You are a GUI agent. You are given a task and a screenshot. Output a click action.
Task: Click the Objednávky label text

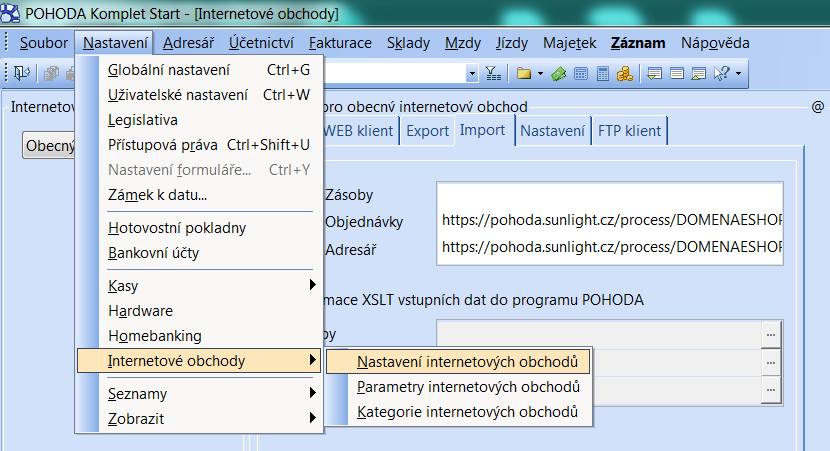click(364, 222)
